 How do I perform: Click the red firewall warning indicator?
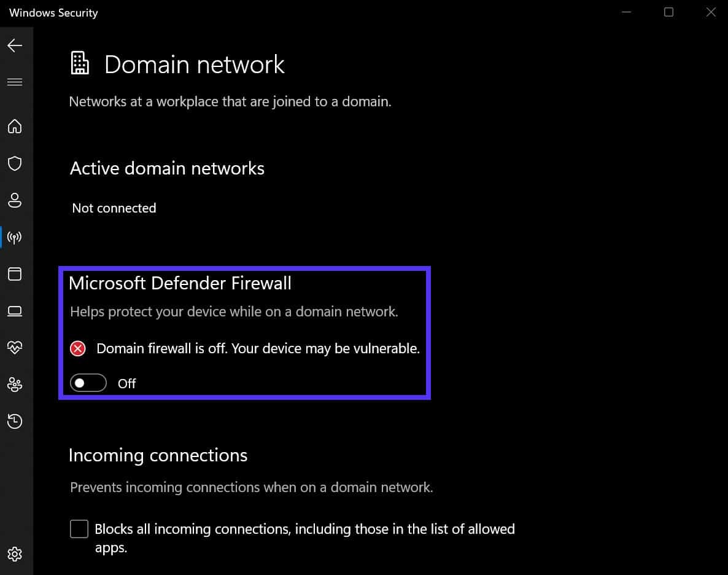point(77,348)
